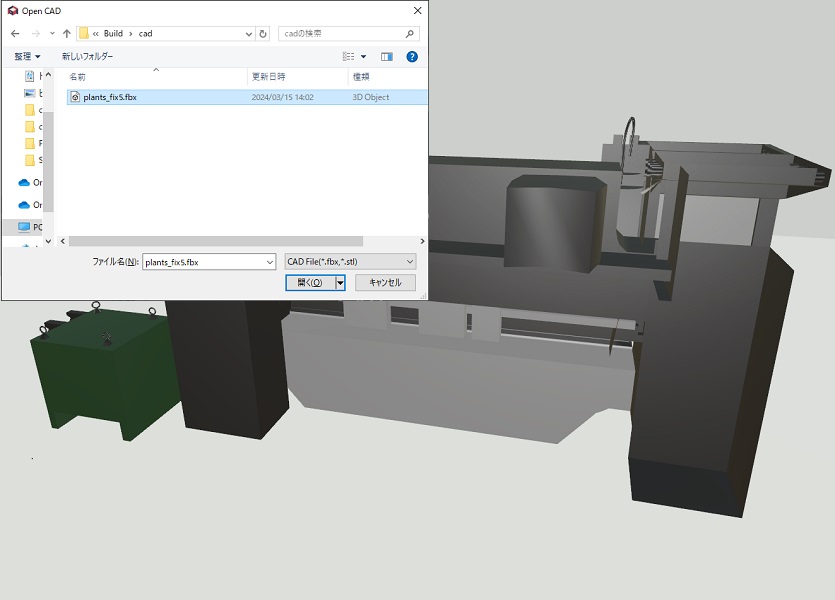Open the 整理 menu
835x600 pixels.
click(27, 57)
